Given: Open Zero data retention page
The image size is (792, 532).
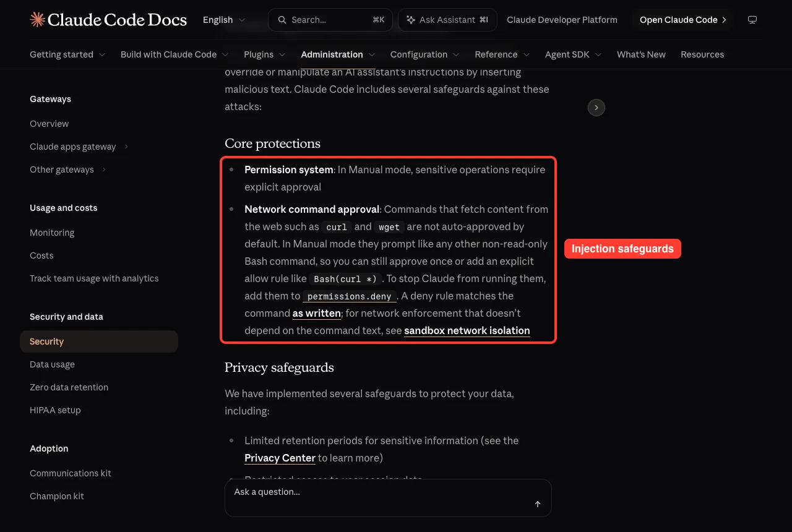Looking at the screenshot, I should 69,387.
